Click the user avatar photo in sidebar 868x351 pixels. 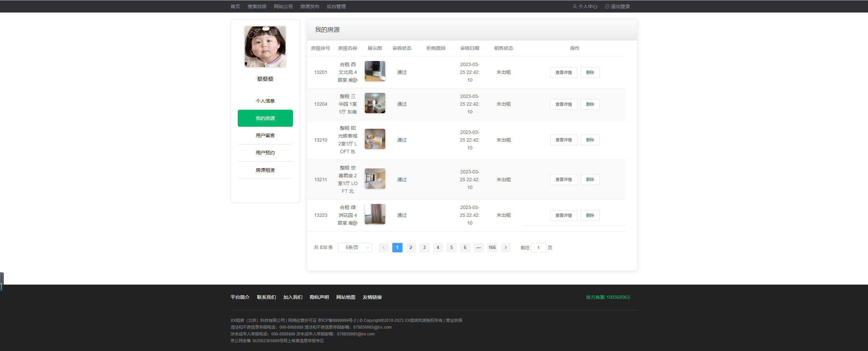point(265,47)
